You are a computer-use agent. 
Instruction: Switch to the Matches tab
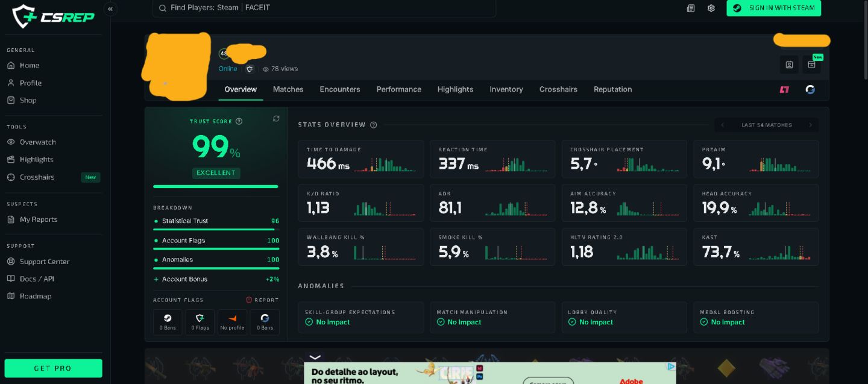288,89
